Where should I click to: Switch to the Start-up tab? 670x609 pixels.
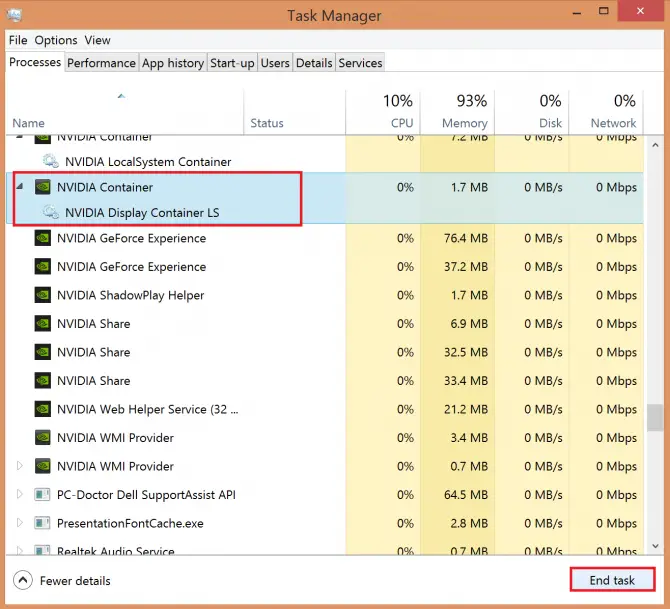232,63
